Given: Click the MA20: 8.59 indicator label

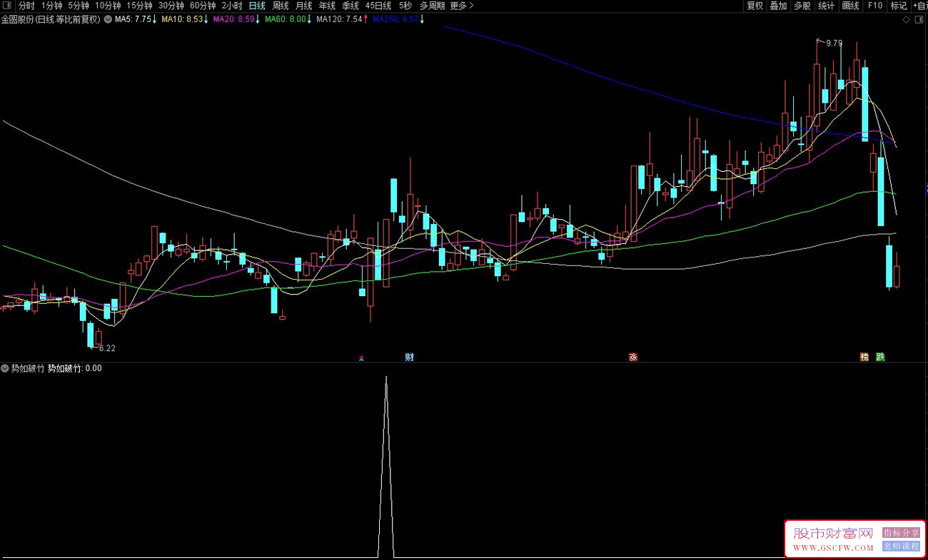Looking at the screenshot, I should (x=233, y=20).
